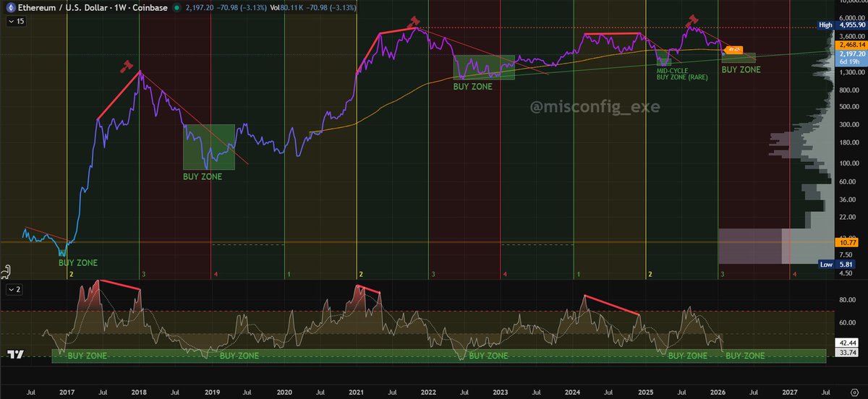Click the 22.00 level on the price axis
The width and height of the screenshot is (868, 399).
847,217
